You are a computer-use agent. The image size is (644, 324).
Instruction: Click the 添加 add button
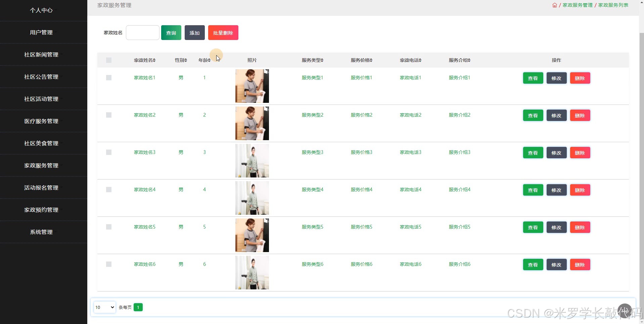195,33
